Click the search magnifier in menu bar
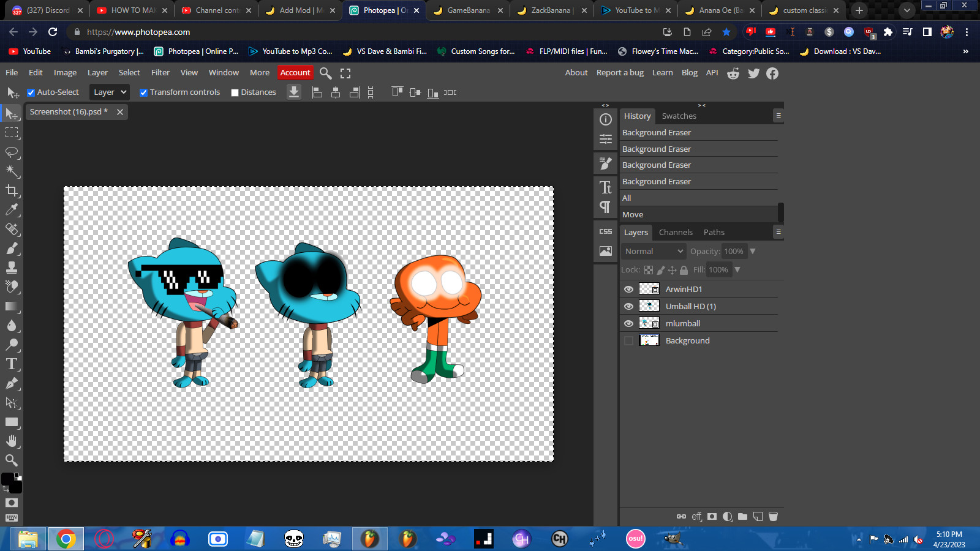The height and width of the screenshot is (551, 980). 326,73
